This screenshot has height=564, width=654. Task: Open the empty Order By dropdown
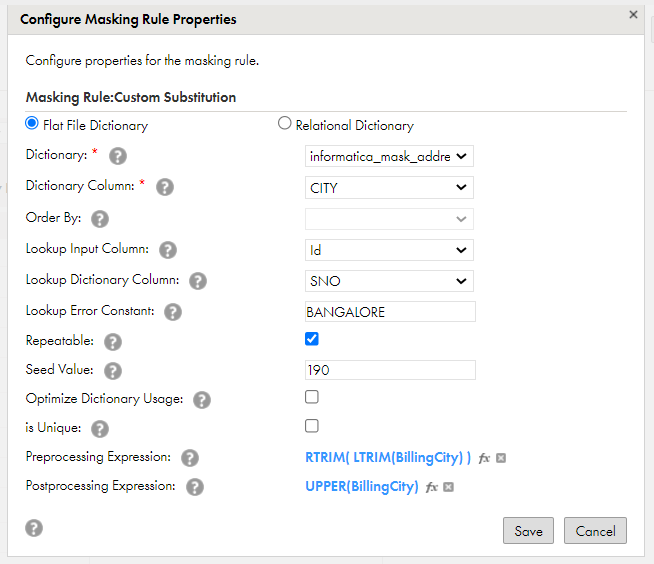tap(389, 219)
